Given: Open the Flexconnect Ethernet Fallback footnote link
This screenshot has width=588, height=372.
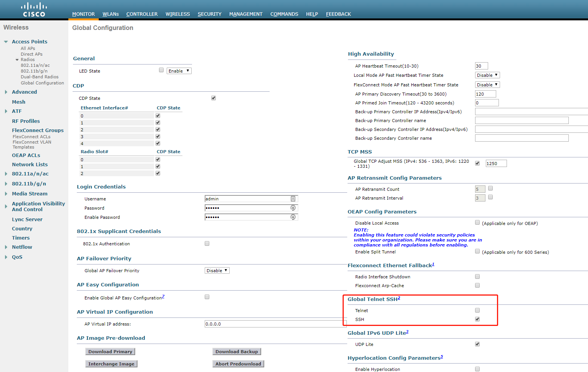Looking at the screenshot, I should [433, 263].
